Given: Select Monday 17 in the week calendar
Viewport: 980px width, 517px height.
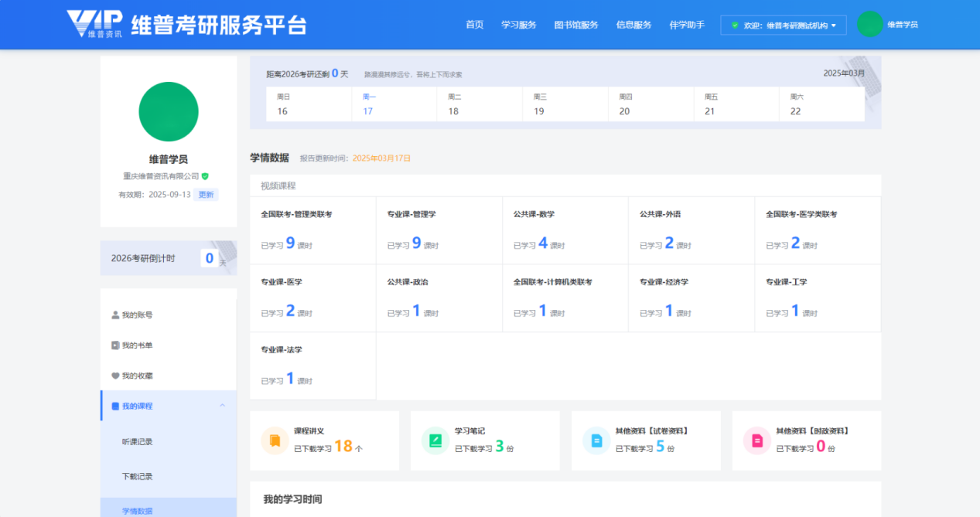Looking at the screenshot, I should coord(368,105).
